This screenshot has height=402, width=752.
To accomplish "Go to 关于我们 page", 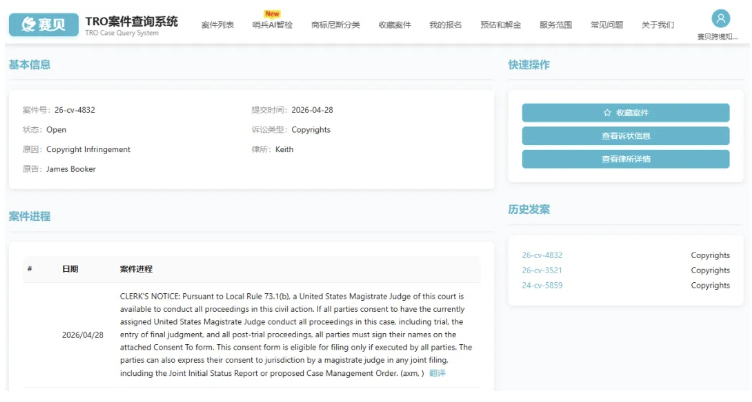I will [x=657, y=25].
